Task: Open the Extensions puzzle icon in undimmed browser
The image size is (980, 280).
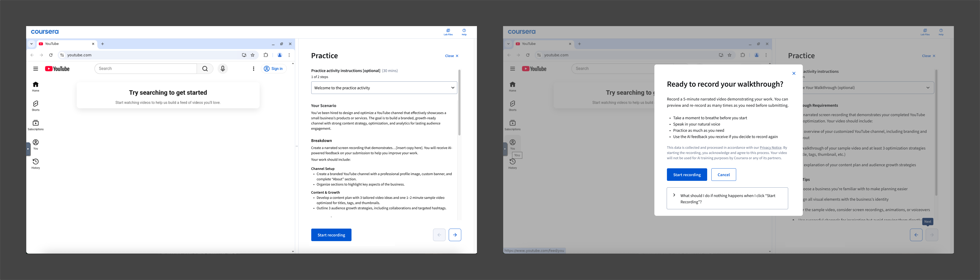Action: tap(266, 55)
